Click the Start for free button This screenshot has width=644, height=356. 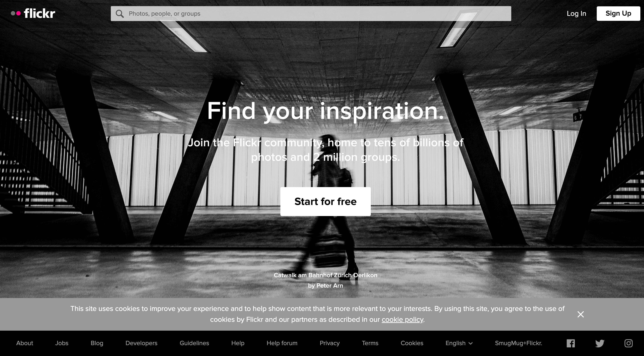pos(325,202)
